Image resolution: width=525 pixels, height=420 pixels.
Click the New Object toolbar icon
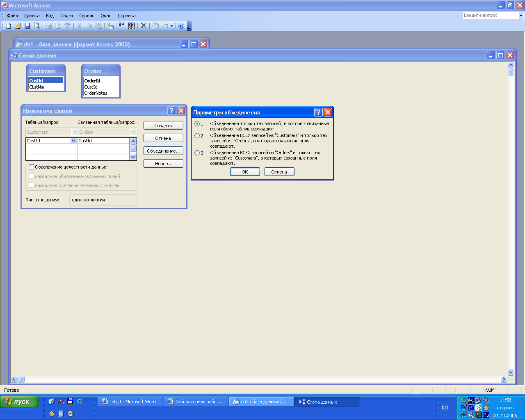[x=165, y=25]
